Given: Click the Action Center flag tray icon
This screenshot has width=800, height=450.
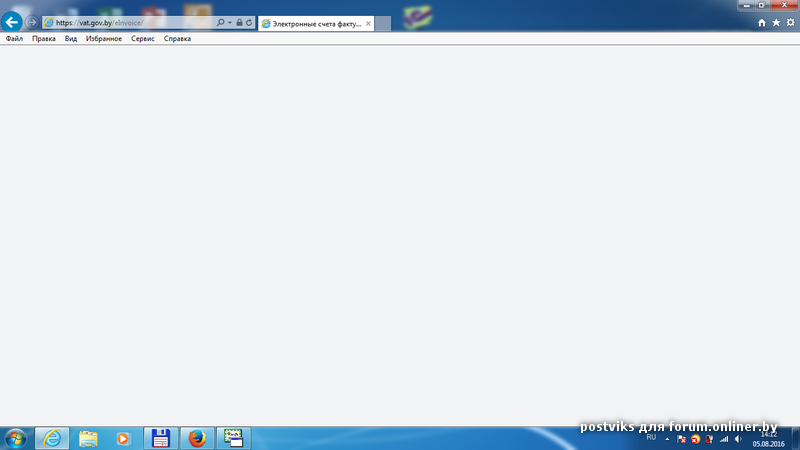Looking at the screenshot, I should (681, 439).
